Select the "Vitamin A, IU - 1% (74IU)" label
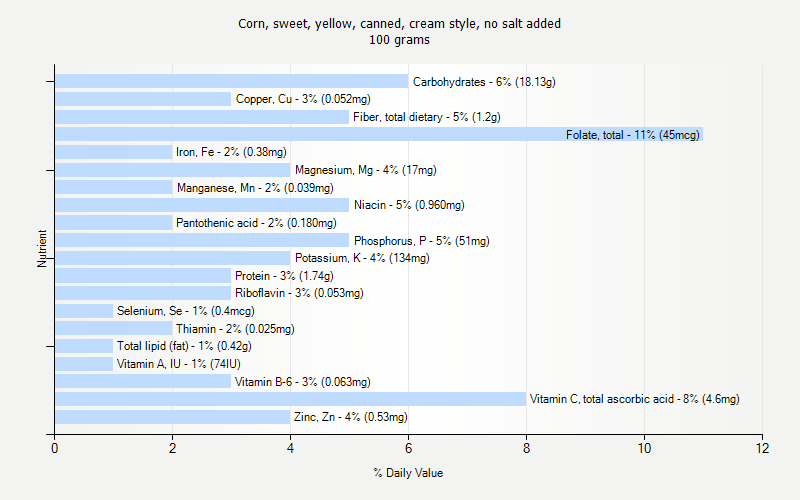 (x=179, y=364)
